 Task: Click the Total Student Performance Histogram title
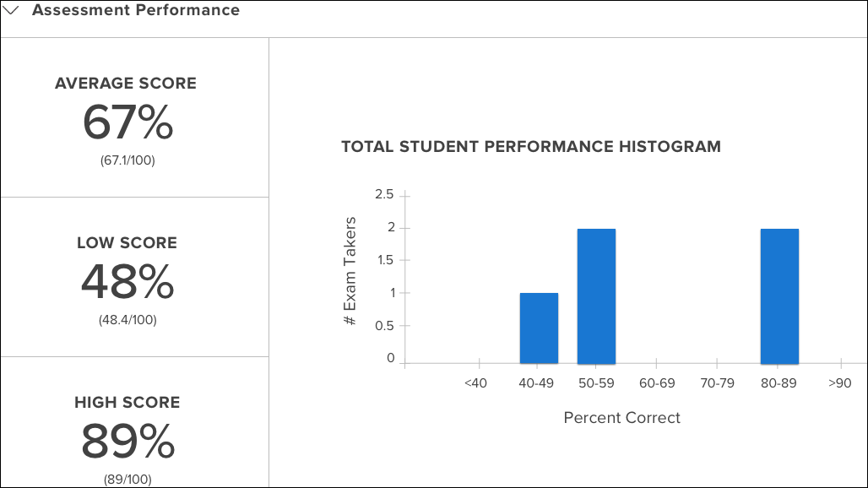(531, 147)
